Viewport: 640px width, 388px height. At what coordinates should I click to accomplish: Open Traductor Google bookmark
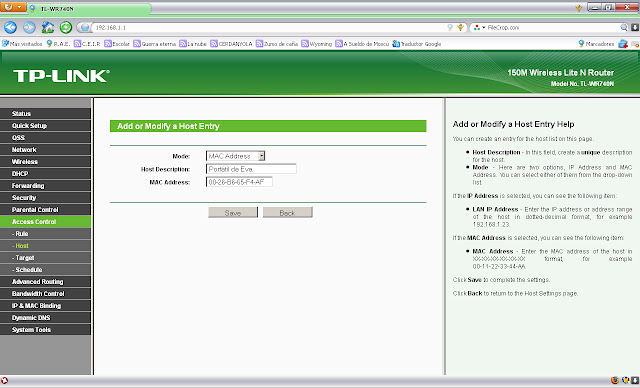point(417,44)
